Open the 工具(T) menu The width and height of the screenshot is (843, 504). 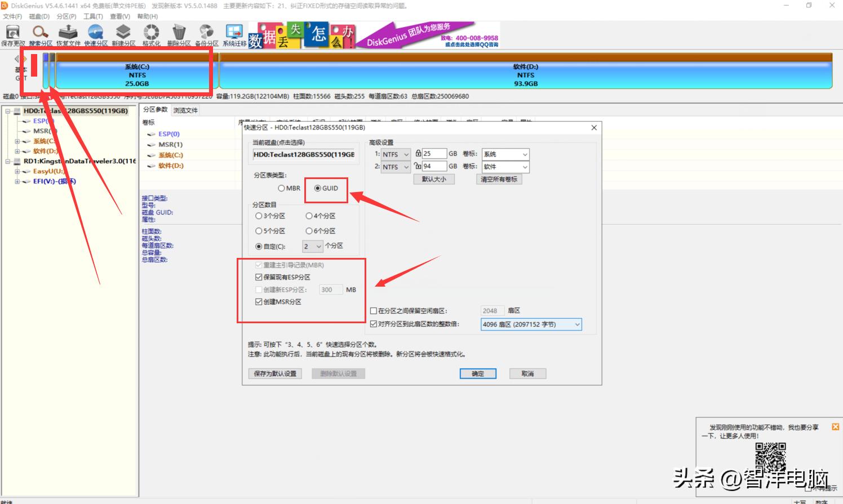pyautogui.click(x=92, y=16)
